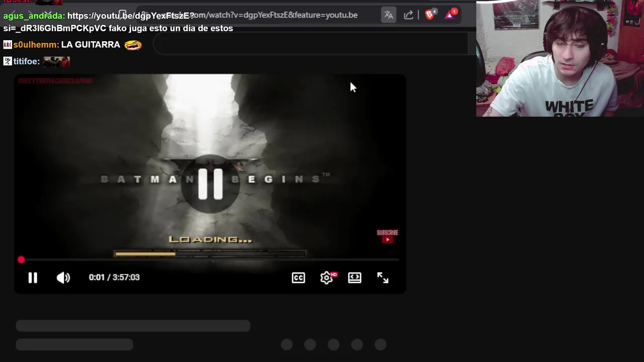Image resolution: width=644 pixels, height=362 pixels.
Task: Open the translate page icon in the address bar
Action: tap(388, 15)
